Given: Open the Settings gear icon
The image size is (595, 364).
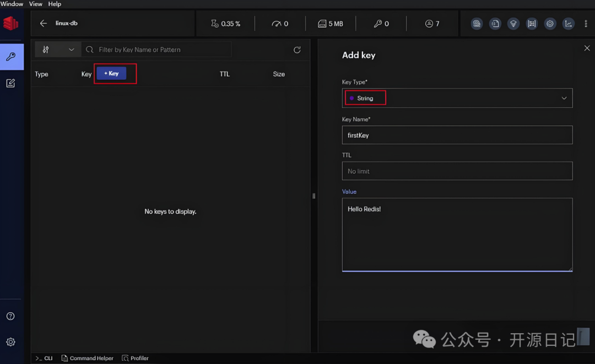Looking at the screenshot, I should pos(10,342).
